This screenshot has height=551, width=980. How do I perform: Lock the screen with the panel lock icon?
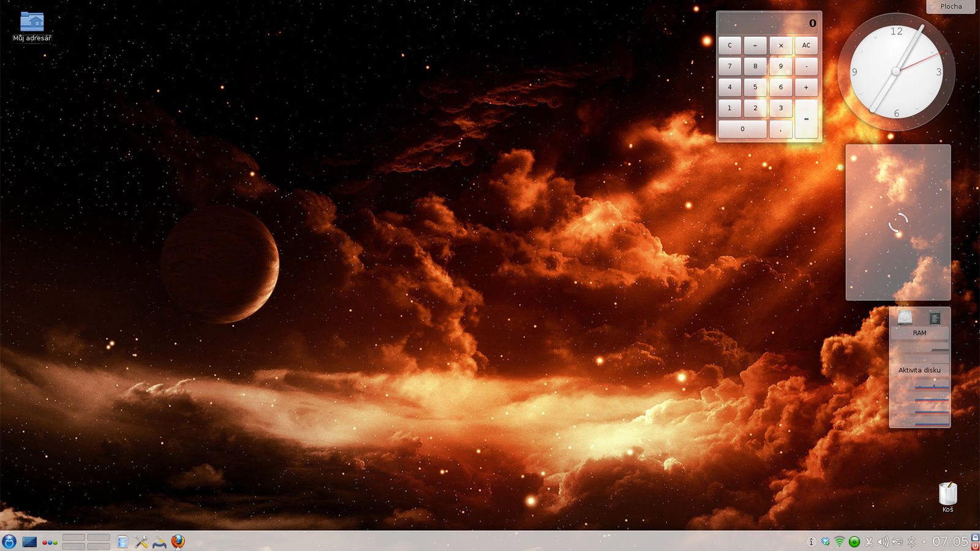coord(975,537)
